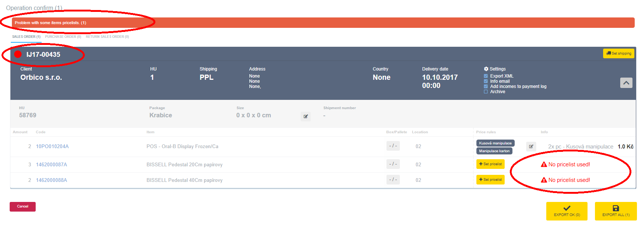Collapse the order panel with chevron

click(626, 83)
